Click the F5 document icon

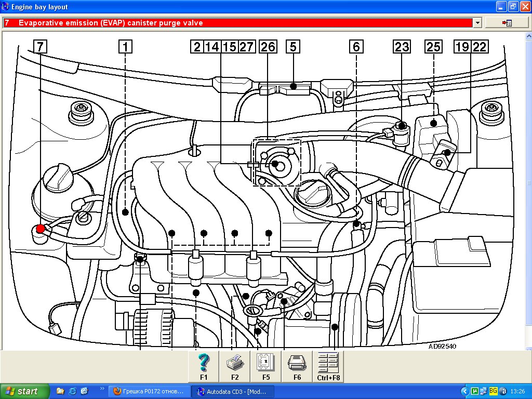click(265, 366)
